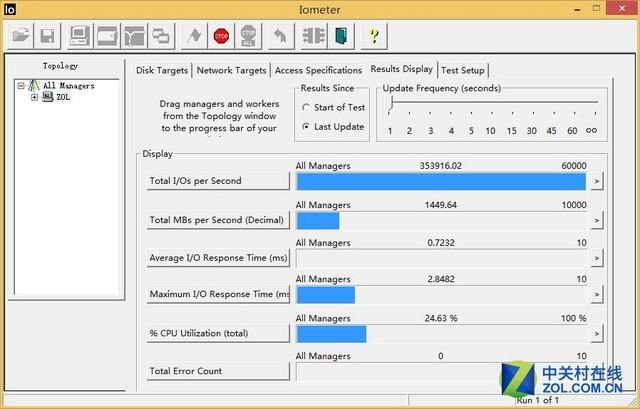Open arrow next to CPU Utilization bar
The width and height of the screenshot is (640, 409).
(x=597, y=333)
